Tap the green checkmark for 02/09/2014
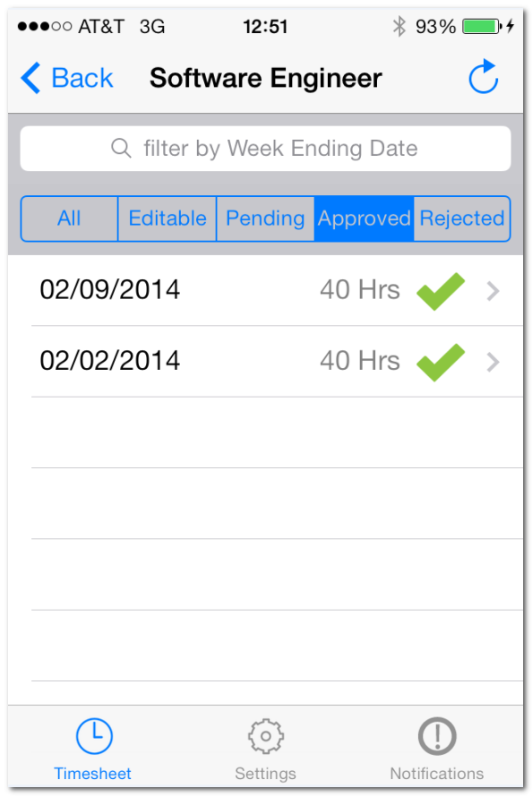Viewport: 532px width, 796px height. click(x=441, y=291)
